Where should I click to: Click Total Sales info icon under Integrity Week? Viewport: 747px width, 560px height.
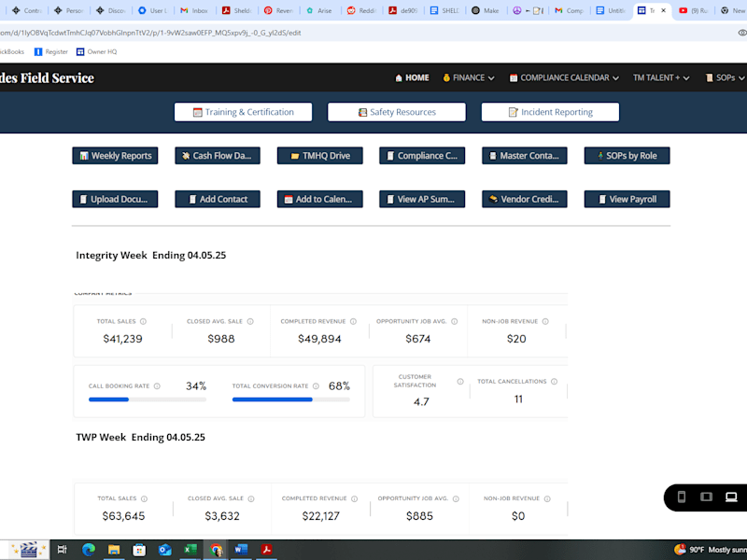point(143,321)
